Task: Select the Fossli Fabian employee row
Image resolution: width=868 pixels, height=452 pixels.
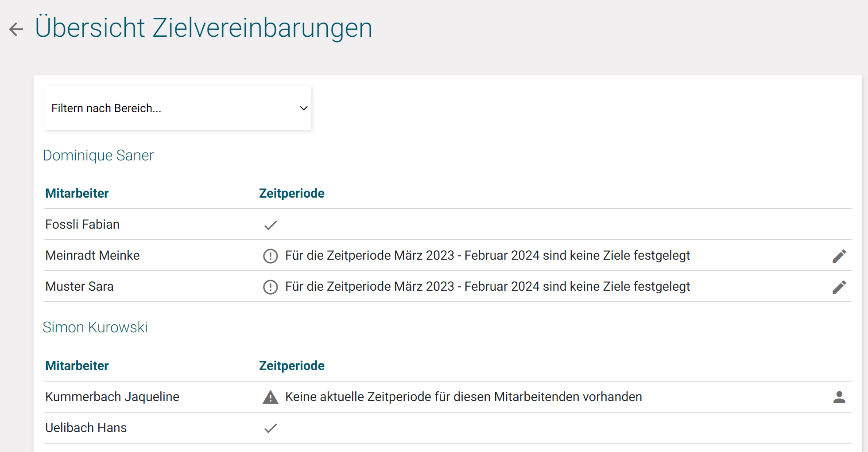Action: coord(82,225)
